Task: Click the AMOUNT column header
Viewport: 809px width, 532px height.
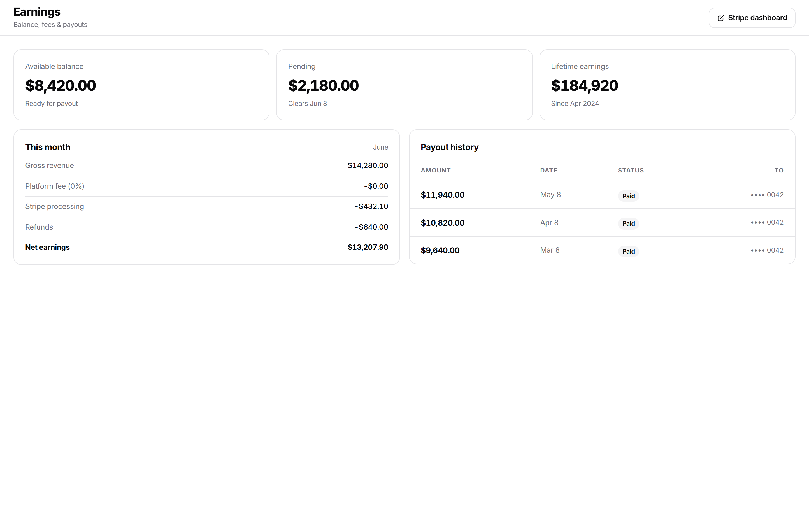Action: click(x=435, y=171)
